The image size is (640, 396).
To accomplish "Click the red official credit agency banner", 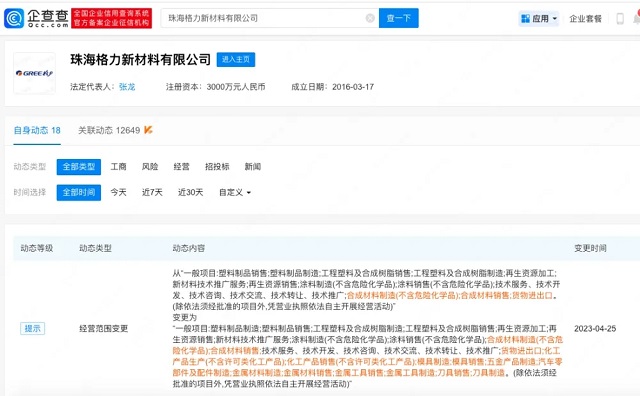I will (x=111, y=18).
